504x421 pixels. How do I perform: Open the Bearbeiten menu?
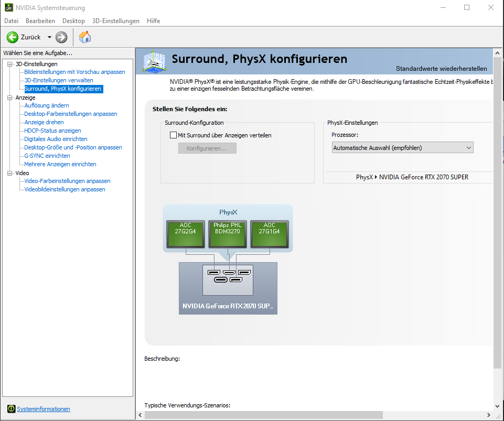[40, 21]
